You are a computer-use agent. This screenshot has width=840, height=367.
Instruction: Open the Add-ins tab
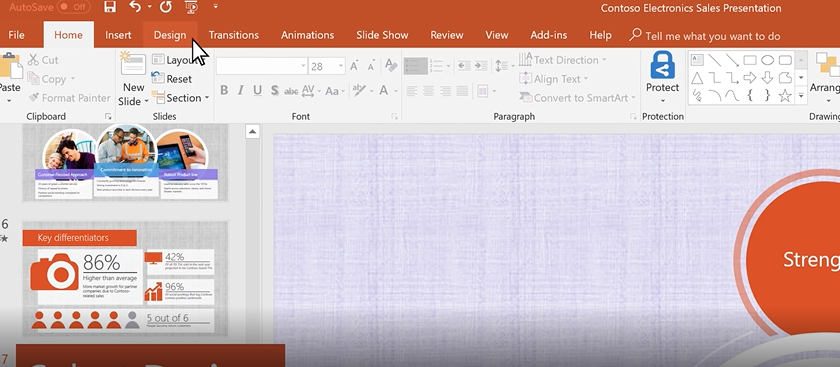549,35
